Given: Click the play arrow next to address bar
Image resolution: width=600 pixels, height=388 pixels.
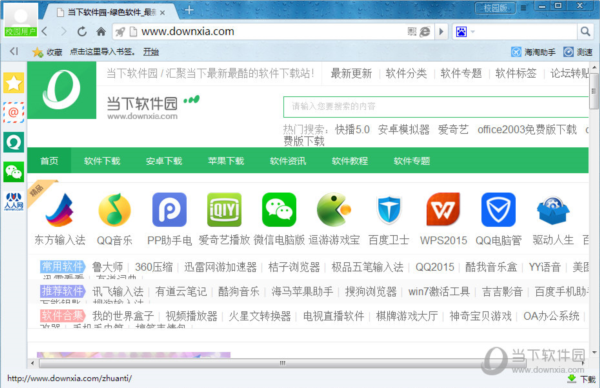Looking at the screenshot, I should click(x=441, y=31).
